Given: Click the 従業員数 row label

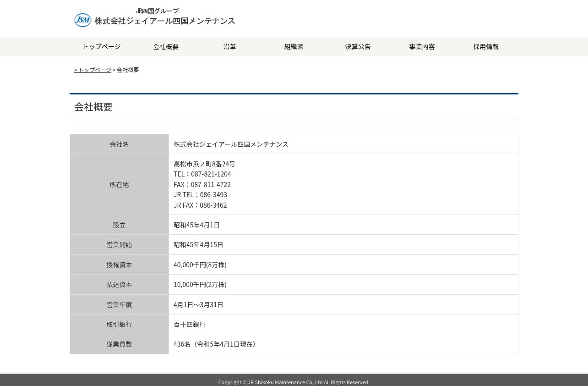Looking at the screenshot, I should 119,344.
